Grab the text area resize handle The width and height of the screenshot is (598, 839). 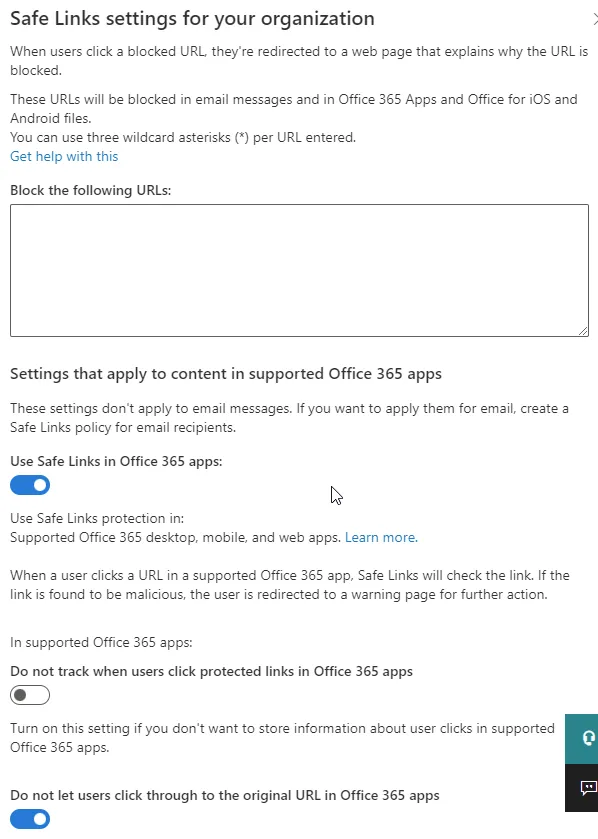tap(583, 331)
